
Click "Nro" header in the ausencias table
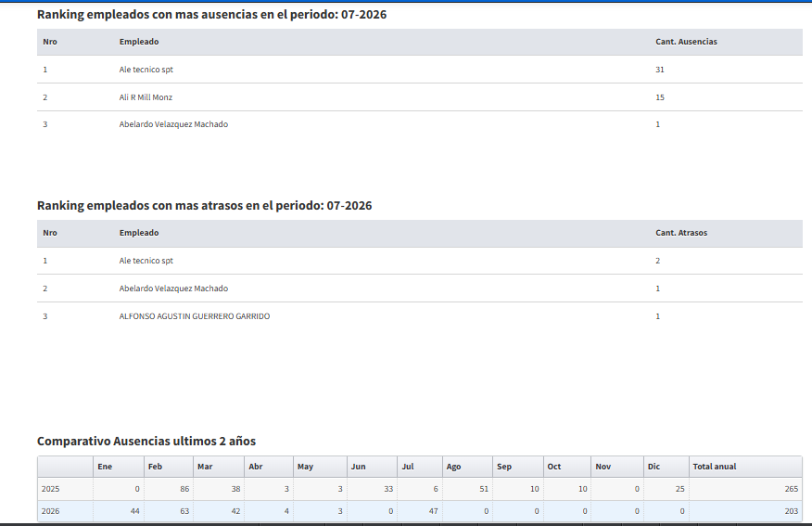pyautogui.click(x=50, y=42)
